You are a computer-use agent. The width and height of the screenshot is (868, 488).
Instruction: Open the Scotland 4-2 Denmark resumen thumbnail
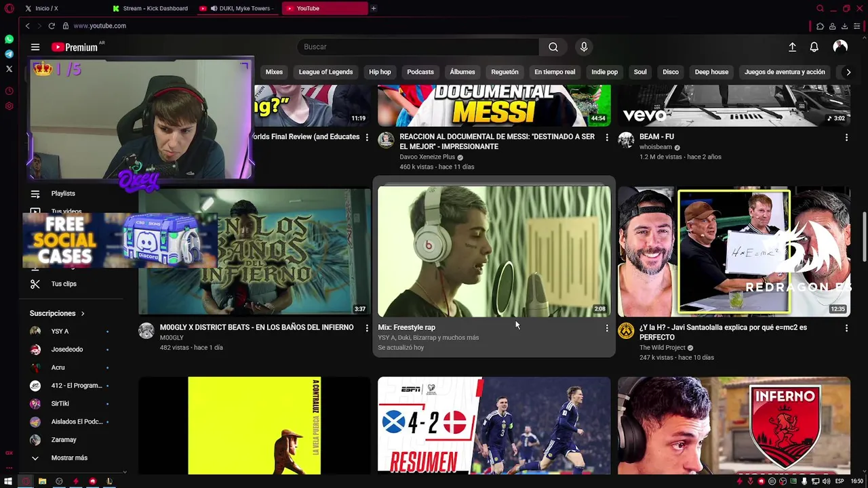[494, 426]
